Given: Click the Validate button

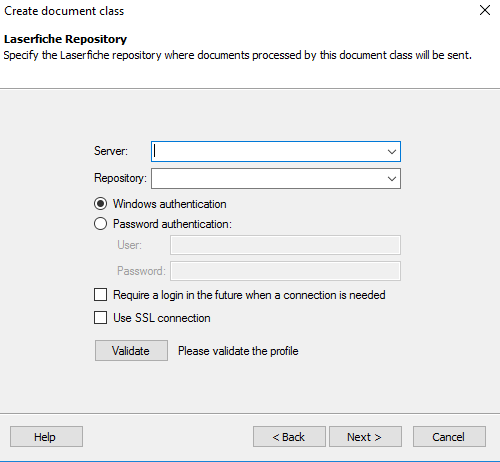Looking at the screenshot, I should (x=131, y=350).
